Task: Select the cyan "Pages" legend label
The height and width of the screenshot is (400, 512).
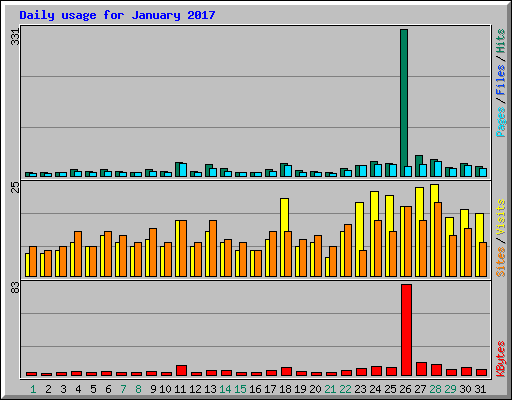Action: coord(501,122)
